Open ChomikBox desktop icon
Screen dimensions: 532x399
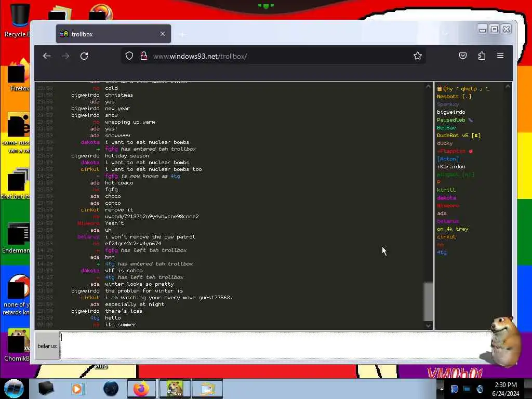[x=17, y=345]
